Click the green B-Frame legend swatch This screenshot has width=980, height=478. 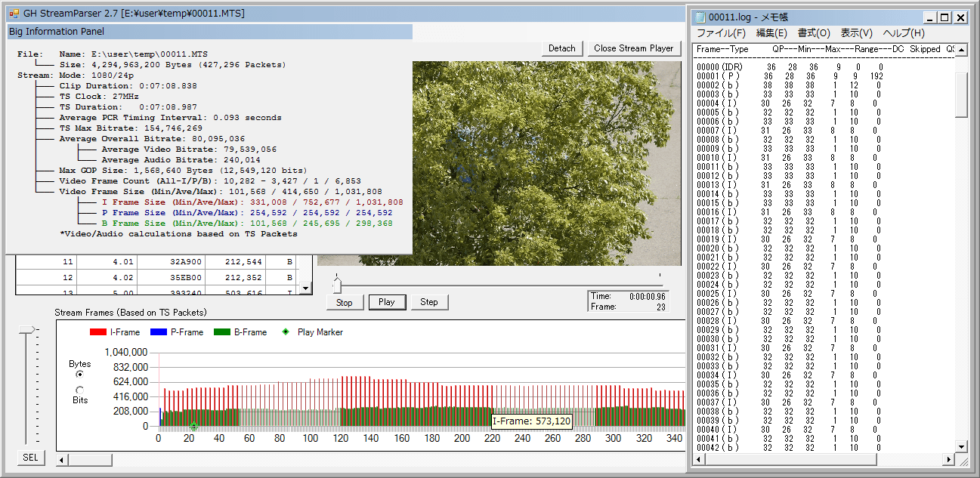tap(223, 332)
